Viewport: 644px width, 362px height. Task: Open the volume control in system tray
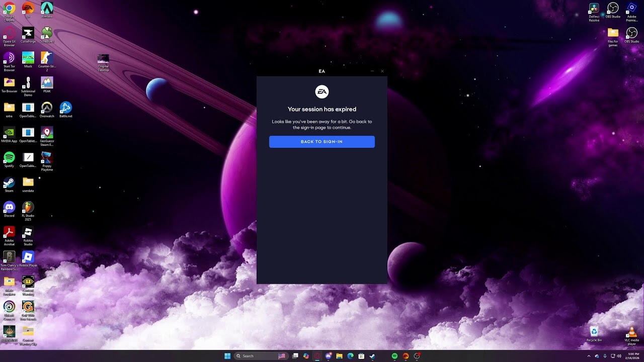(x=619, y=356)
